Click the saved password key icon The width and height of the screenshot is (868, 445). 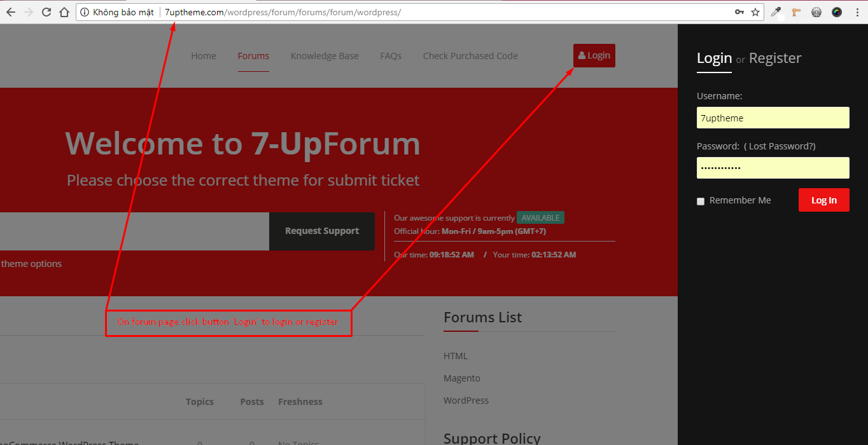coord(739,12)
